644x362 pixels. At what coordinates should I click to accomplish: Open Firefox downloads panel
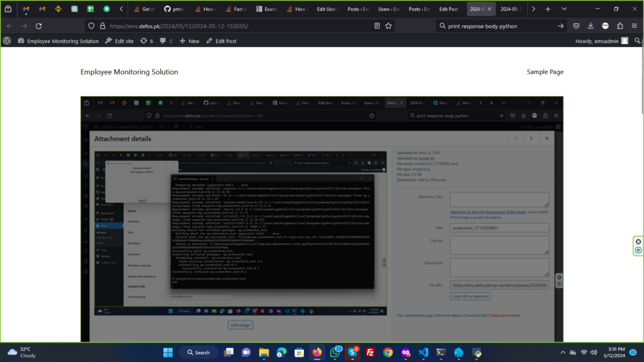tap(591, 26)
